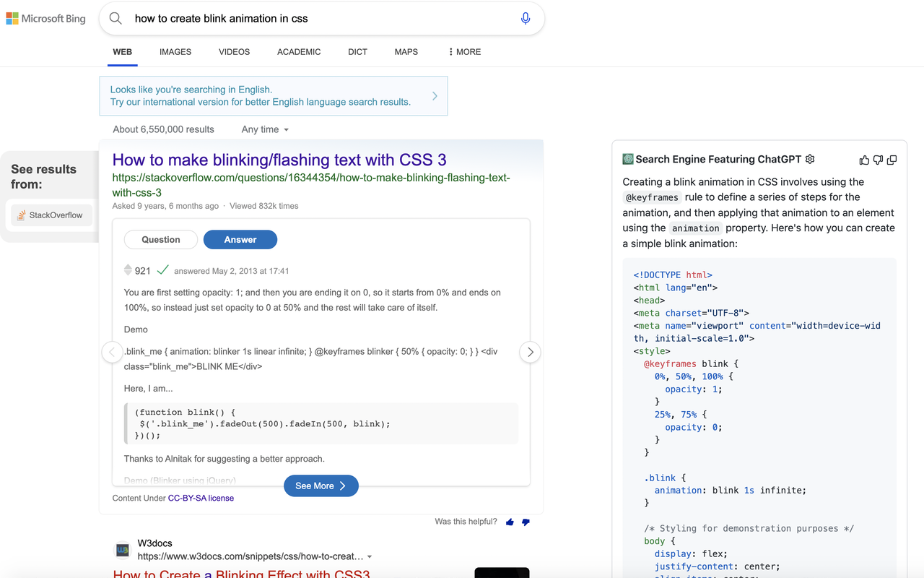Mark the StackOverflow snippet unhelpful with thumbs down
924x578 pixels.
[x=526, y=522]
